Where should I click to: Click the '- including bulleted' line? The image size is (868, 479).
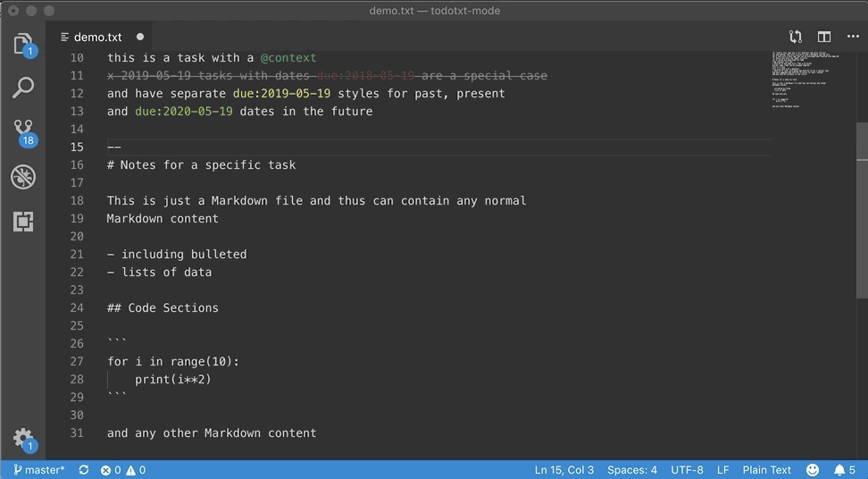coord(177,254)
